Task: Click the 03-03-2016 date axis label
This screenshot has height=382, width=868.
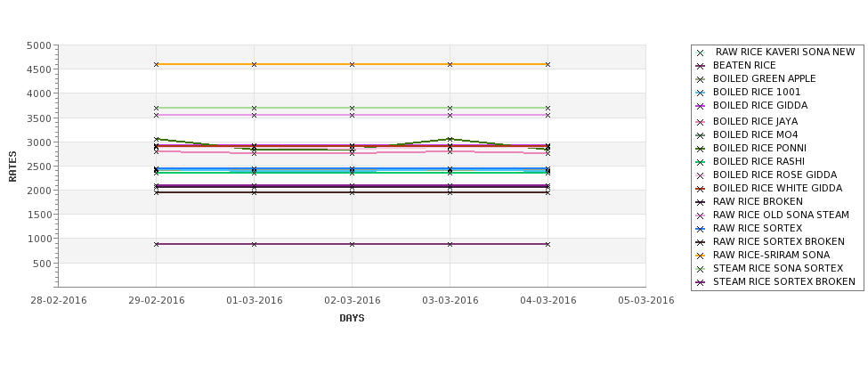Action: [450, 301]
